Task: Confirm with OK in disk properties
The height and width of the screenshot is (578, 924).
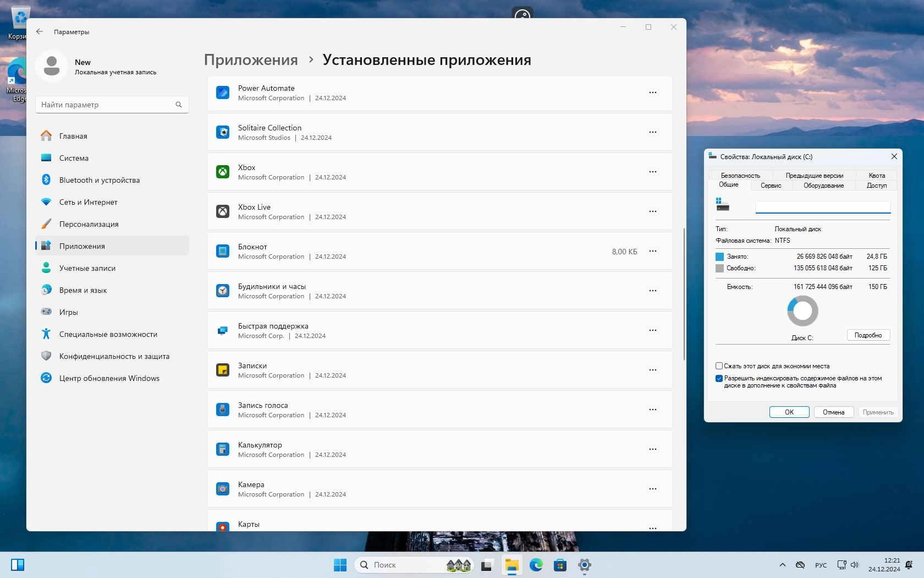Action: pos(789,412)
